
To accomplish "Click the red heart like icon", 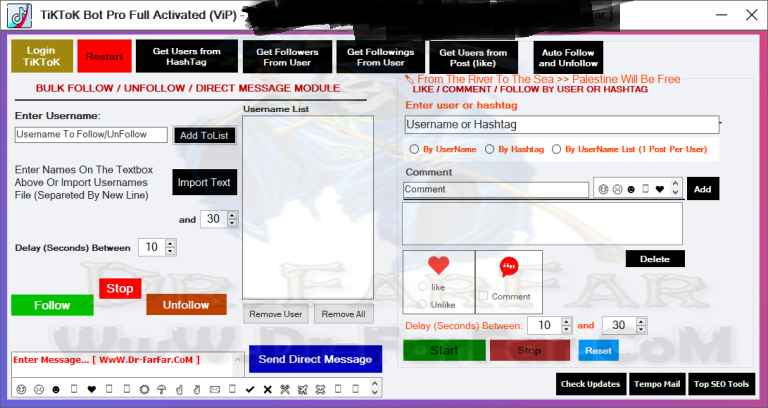I will [x=438, y=266].
